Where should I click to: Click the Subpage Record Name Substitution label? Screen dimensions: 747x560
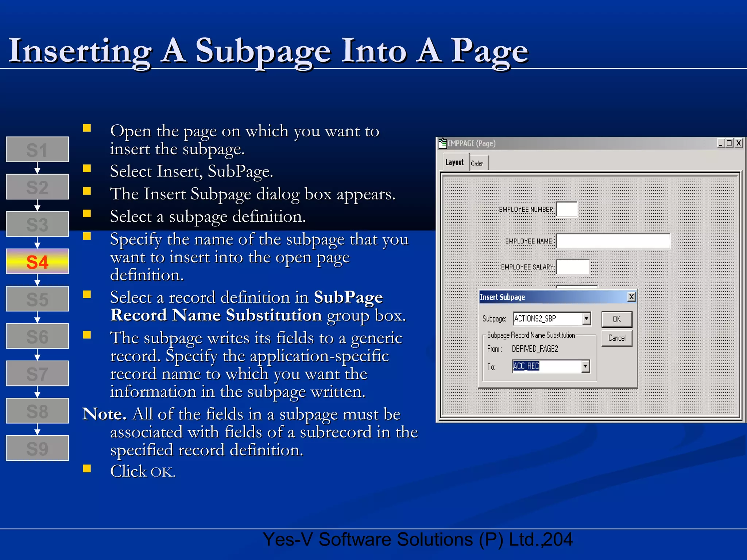click(531, 335)
